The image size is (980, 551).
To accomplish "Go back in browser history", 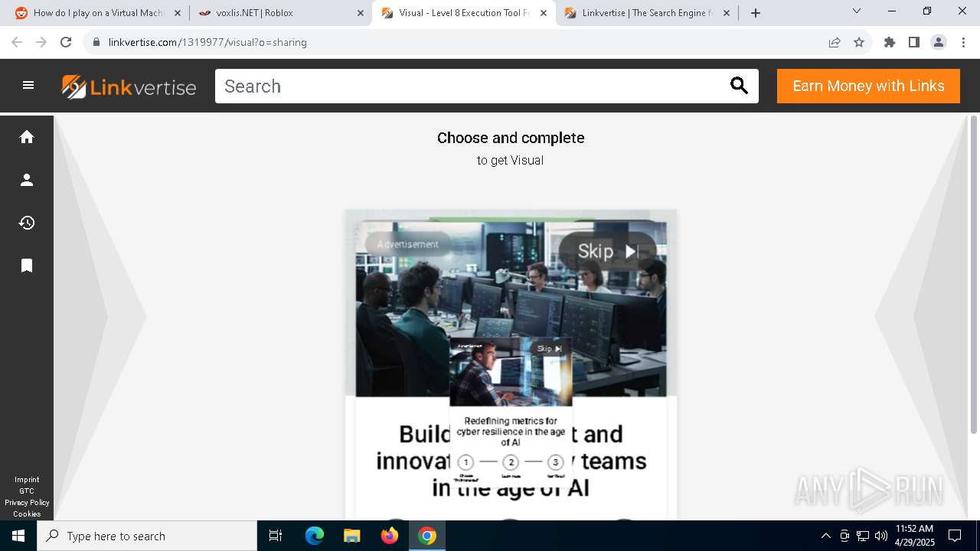I will 17,42.
